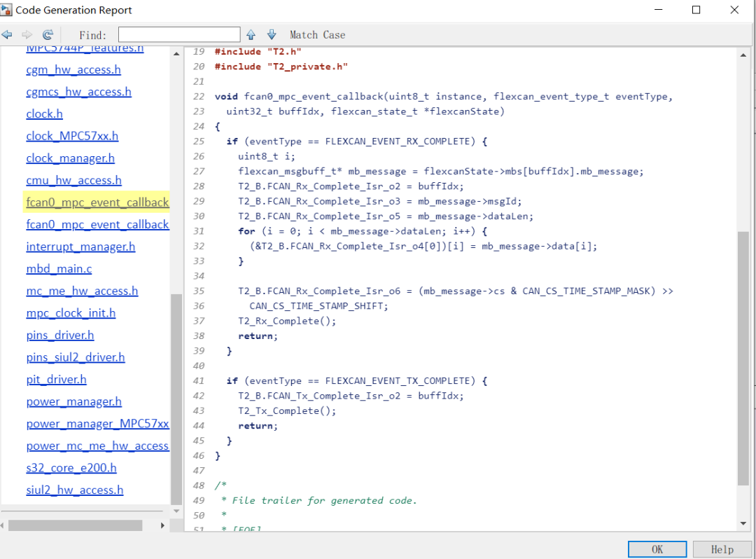Viewport: 756px width, 559px height.
Task: Open the power_manager_MPC57xx file link
Action: click(97, 424)
